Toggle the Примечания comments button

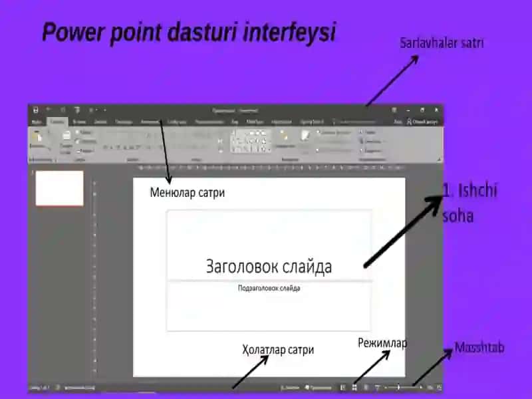point(318,388)
